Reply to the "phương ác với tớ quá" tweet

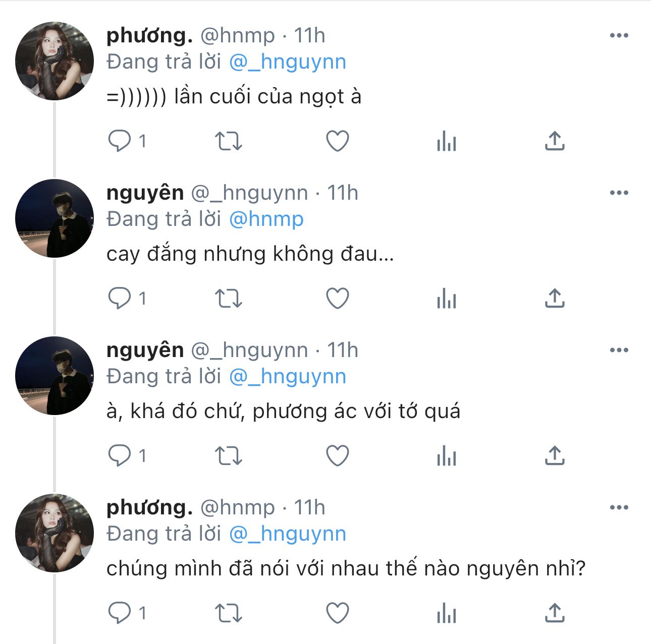pyautogui.click(x=120, y=456)
